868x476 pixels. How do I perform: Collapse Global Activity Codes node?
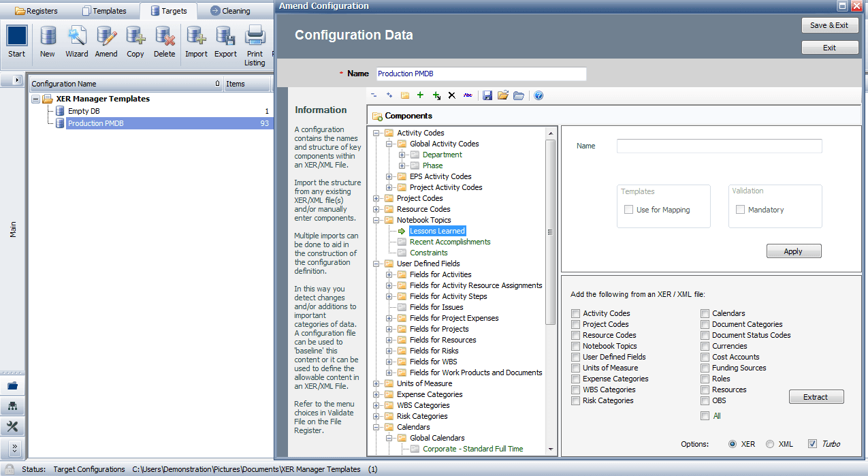click(389, 144)
